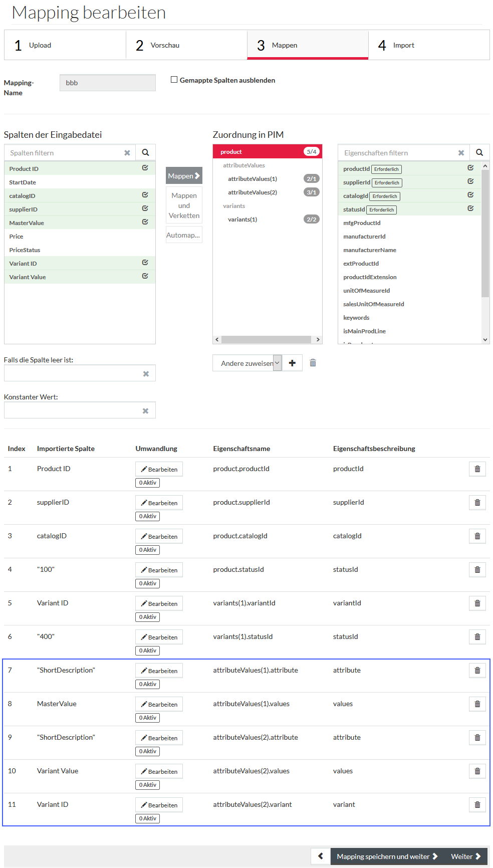Viewport: 493px width, 868px height.
Task: Open step 3 Mappen tab
Action: [x=308, y=45]
